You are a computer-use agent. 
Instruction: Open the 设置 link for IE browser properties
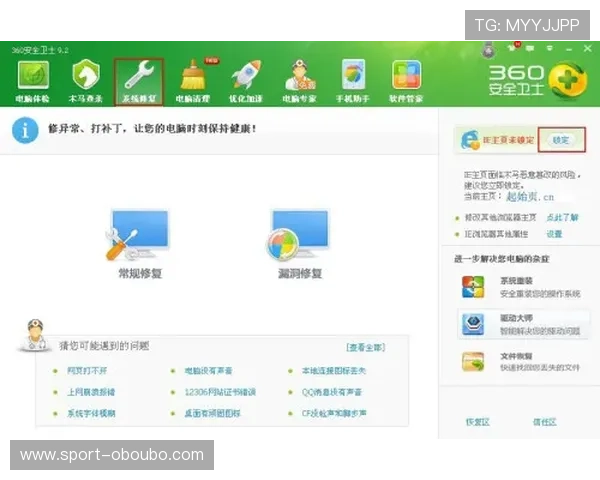tap(554, 234)
